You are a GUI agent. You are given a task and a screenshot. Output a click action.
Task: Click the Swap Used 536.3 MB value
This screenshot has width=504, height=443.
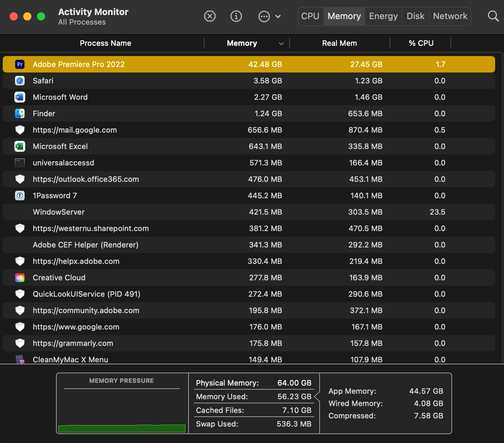click(x=294, y=424)
